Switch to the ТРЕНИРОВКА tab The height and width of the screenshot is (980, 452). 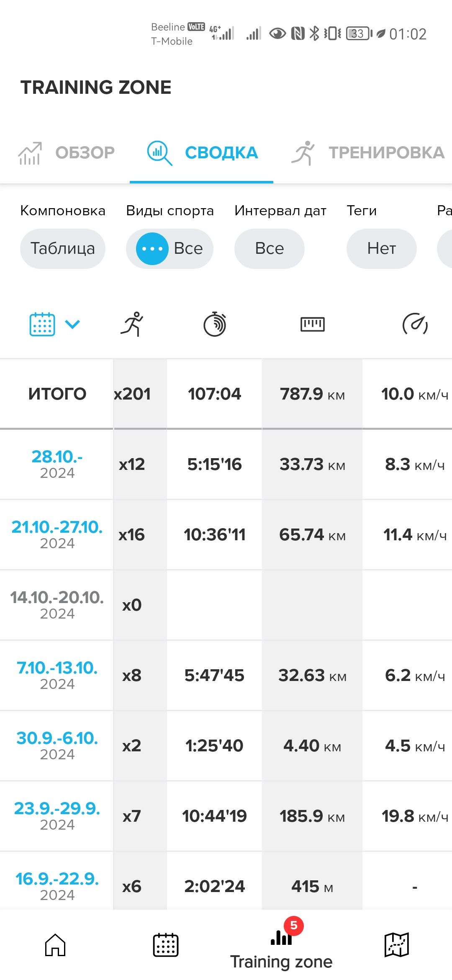click(x=367, y=153)
